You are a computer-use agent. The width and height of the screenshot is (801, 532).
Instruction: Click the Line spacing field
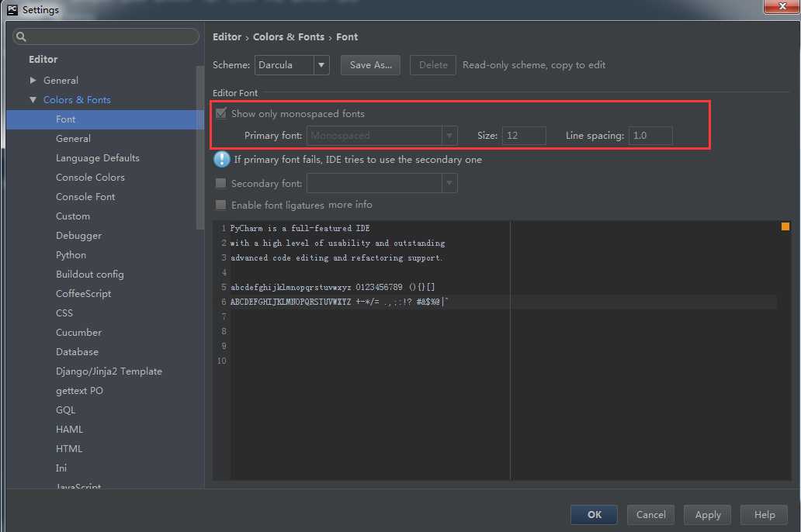(x=650, y=135)
